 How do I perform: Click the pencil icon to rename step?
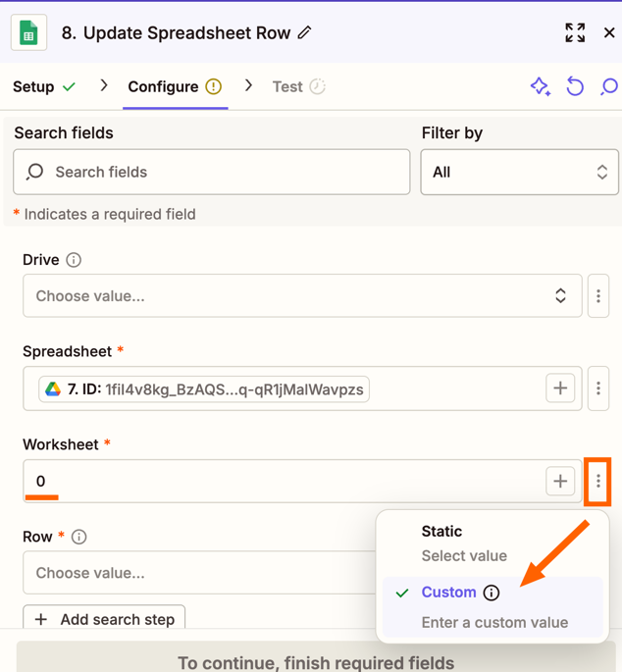point(305,33)
